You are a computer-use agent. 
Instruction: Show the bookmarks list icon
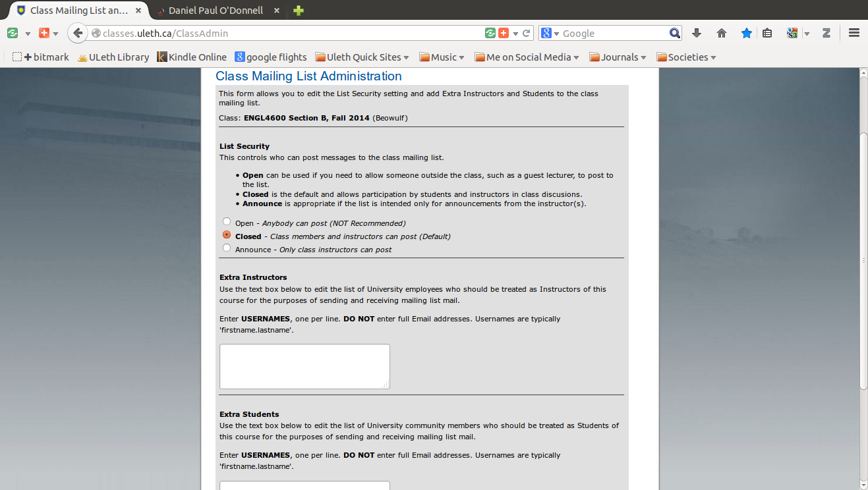(x=767, y=33)
